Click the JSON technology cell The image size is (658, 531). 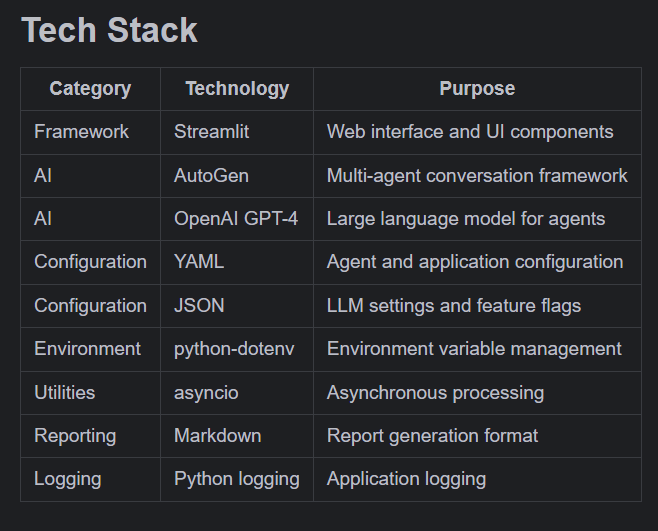237,306
